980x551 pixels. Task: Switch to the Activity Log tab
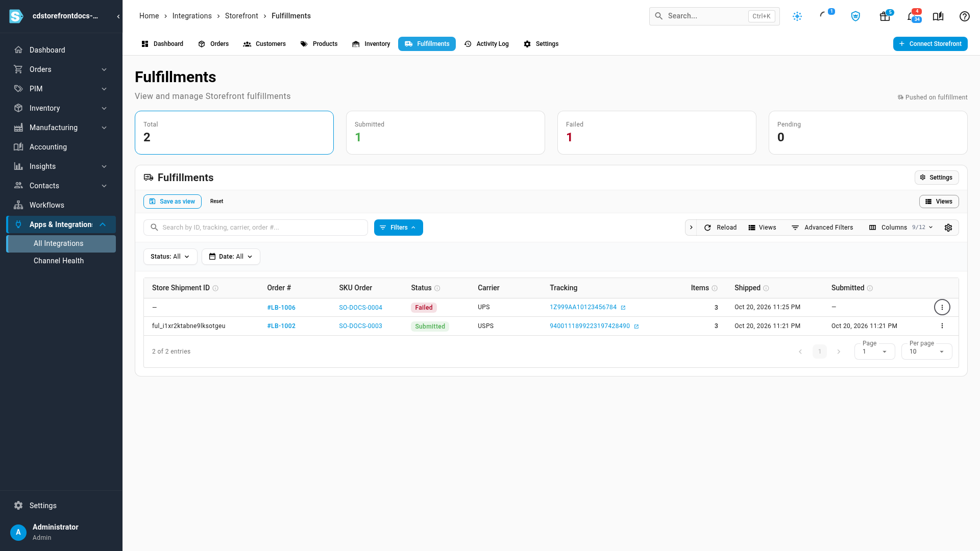tap(486, 44)
